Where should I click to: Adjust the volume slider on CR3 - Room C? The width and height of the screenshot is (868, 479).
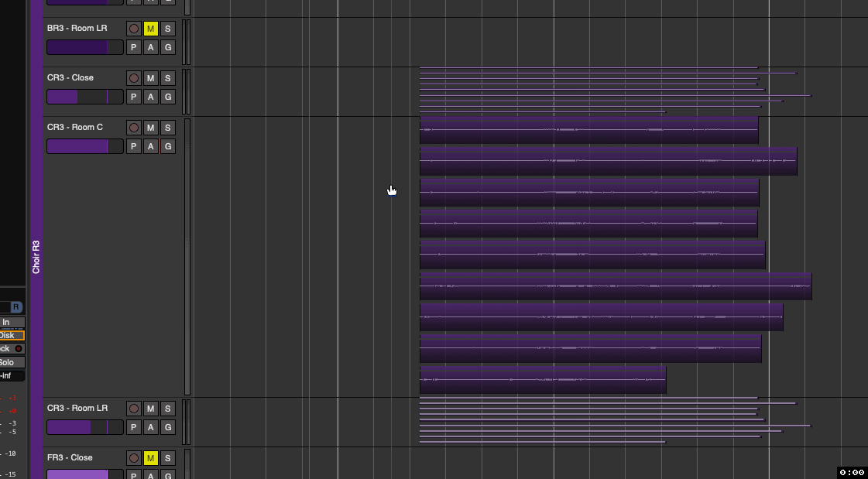(x=84, y=145)
